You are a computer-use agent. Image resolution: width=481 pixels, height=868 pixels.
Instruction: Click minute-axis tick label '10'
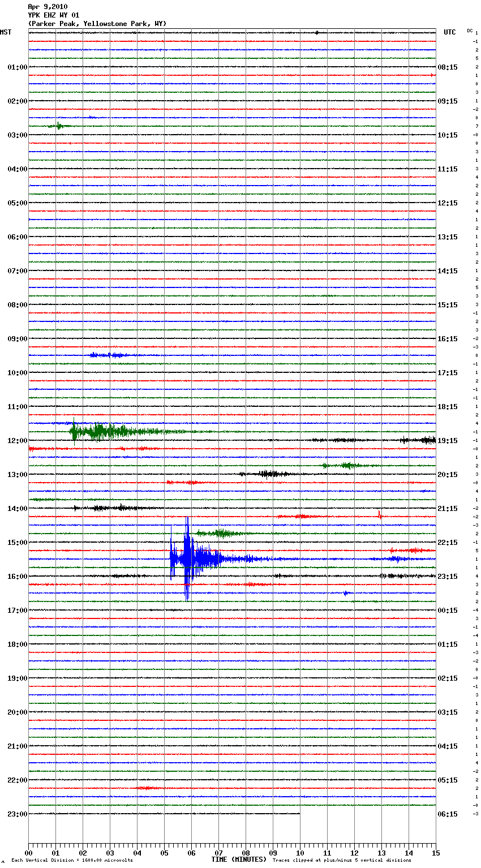(x=300, y=853)
